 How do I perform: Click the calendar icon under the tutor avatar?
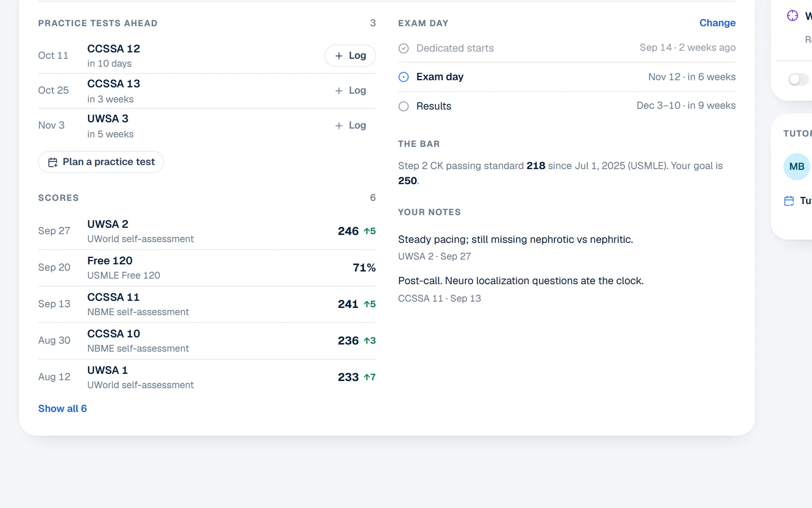pyautogui.click(x=789, y=200)
